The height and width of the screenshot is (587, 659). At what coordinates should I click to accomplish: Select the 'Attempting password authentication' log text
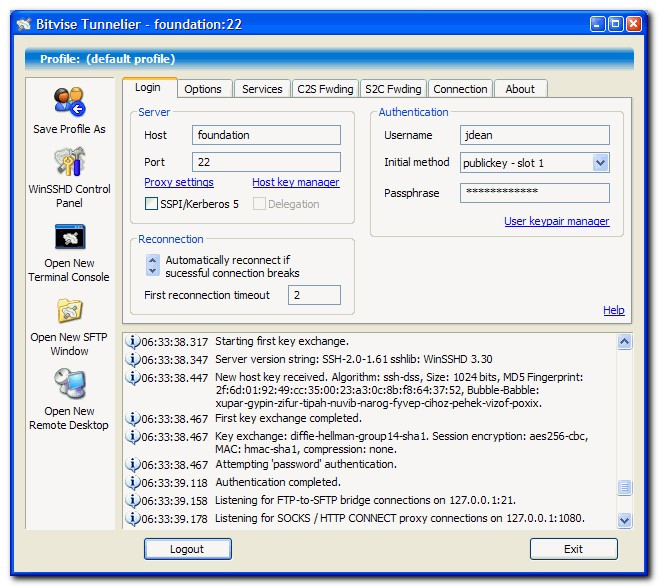306,464
